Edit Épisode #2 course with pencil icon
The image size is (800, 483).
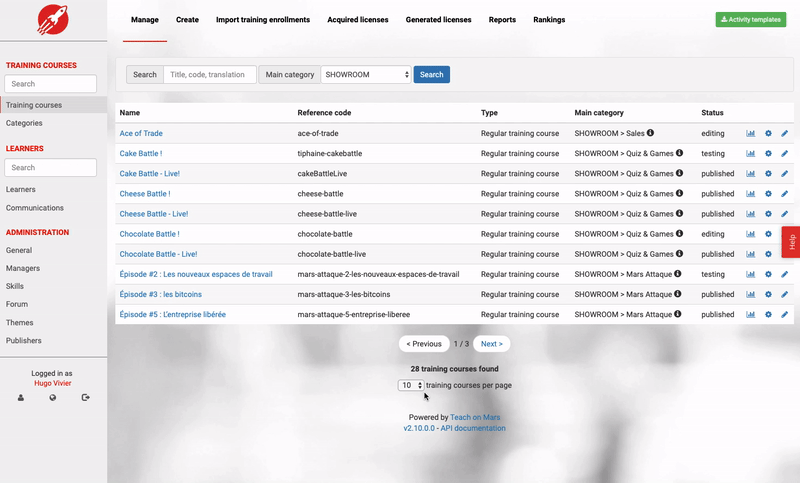(784, 274)
